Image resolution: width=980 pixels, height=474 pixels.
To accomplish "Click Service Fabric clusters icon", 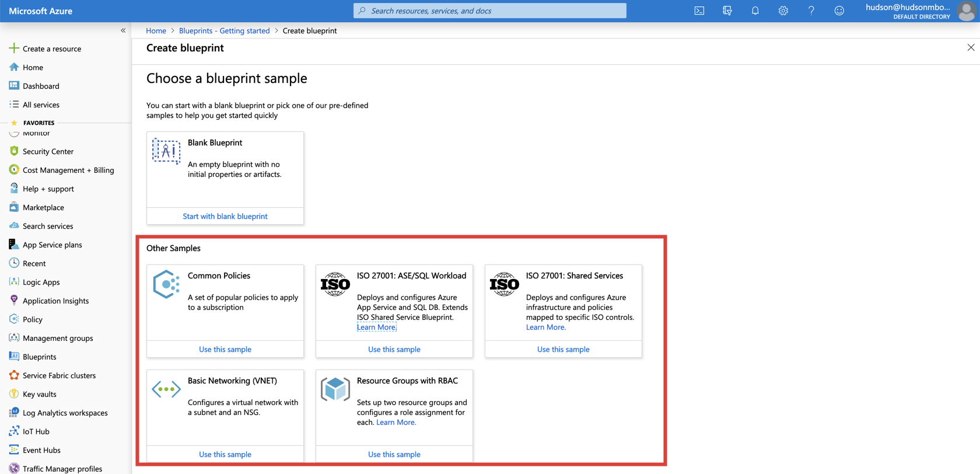I will [14, 375].
